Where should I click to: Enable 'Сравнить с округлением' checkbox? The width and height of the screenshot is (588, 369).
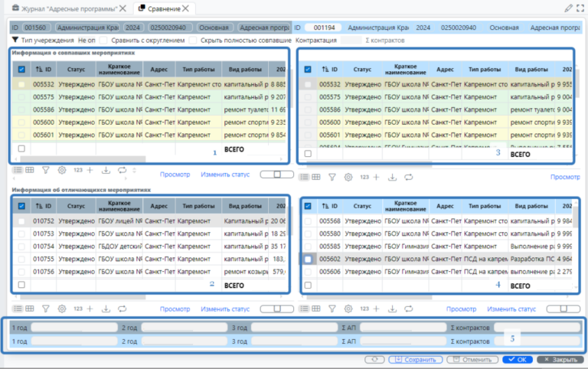click(106, 39)
